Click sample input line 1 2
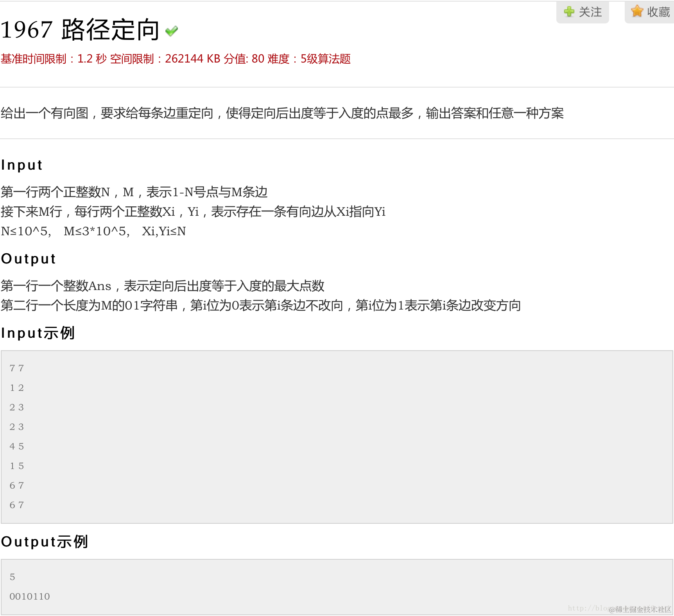The image size is (674, 616). pyautogui.click(x=17, y=388)
